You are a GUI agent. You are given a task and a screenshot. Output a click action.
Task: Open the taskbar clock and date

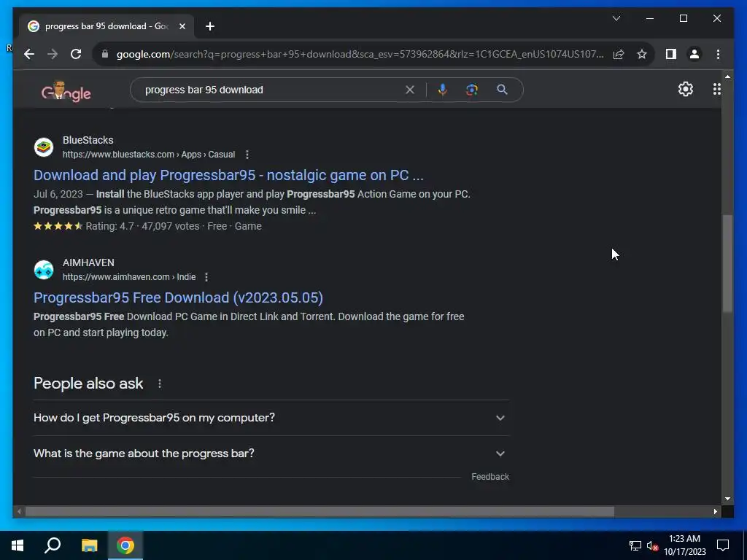[x=684, y=545]
